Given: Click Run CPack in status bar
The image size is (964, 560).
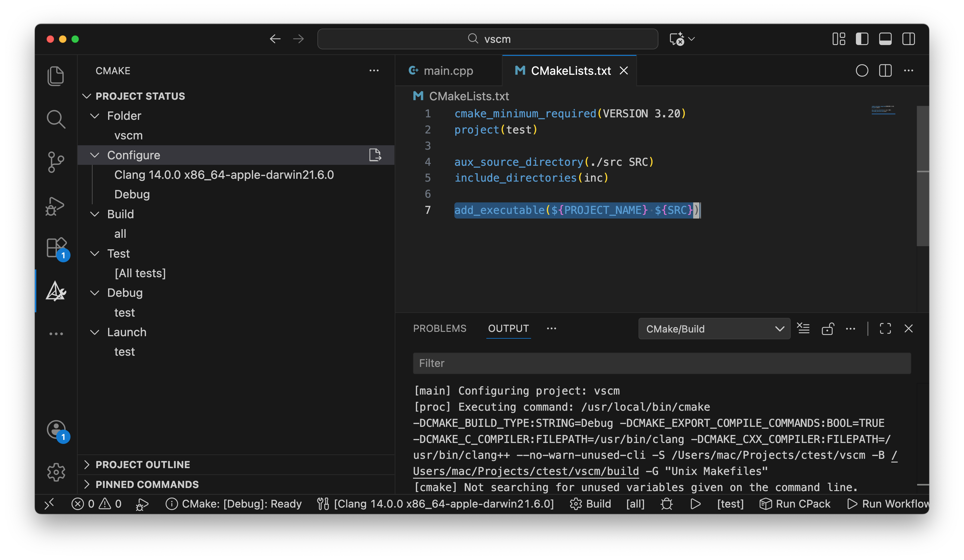Looking at the screenshot, I should point(795,504).
